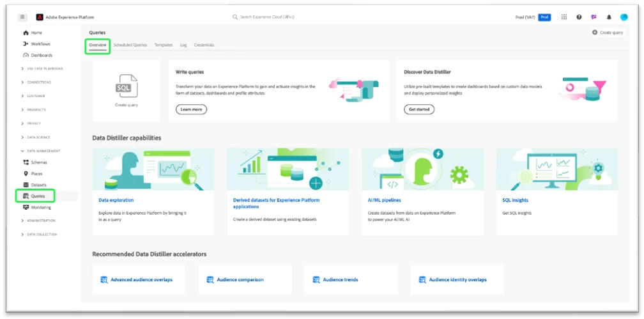Switch to the Credentials tab
The image size is (644, 319).
click(x=204, y=45)
